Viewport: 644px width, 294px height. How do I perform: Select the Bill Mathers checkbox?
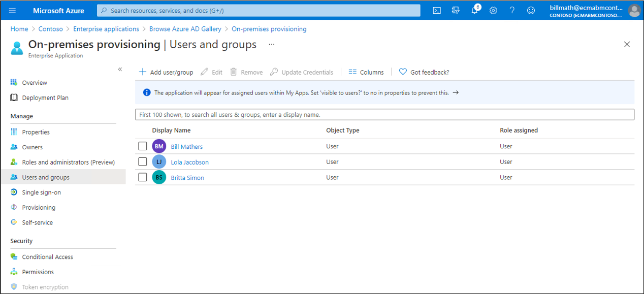coord(143,146)
